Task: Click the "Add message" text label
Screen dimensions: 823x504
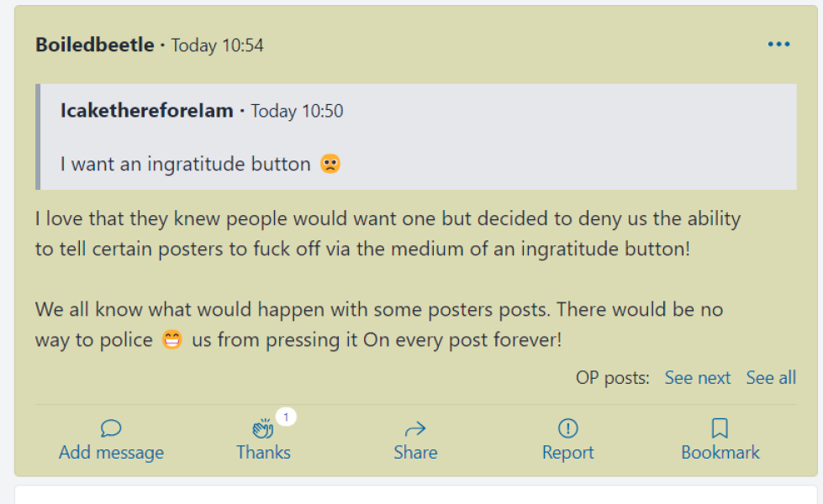Action: click(x=111, y=453)
